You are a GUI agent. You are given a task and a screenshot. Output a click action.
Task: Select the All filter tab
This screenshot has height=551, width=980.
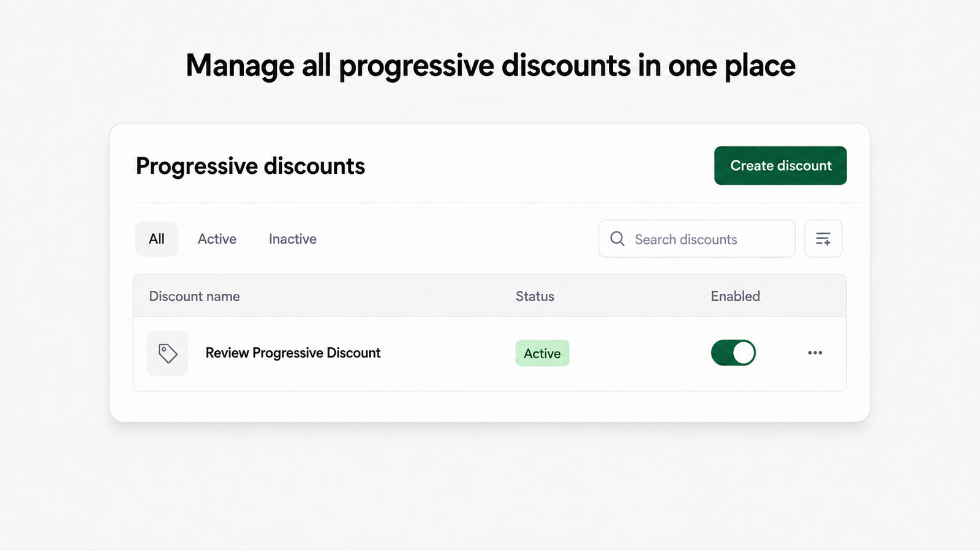156,239
